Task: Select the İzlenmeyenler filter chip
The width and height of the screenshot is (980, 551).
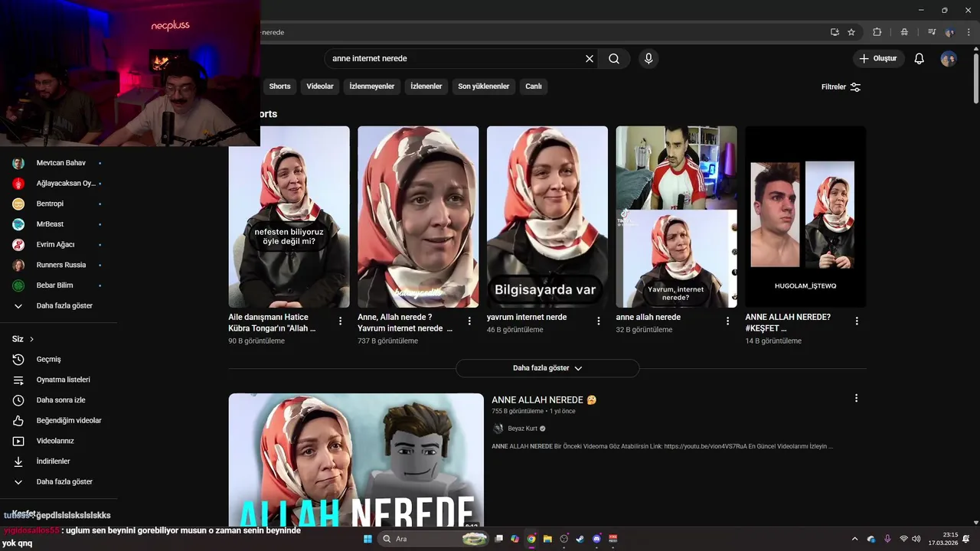Action: coord(372,86)
